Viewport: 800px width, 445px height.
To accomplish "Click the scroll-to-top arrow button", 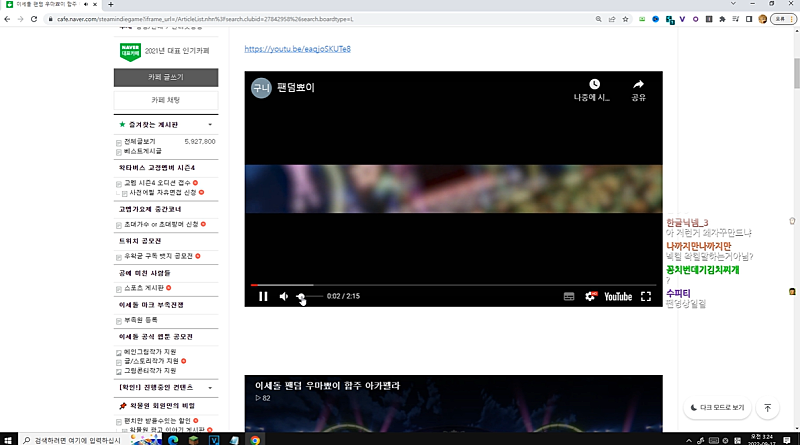I will [767, 407].
